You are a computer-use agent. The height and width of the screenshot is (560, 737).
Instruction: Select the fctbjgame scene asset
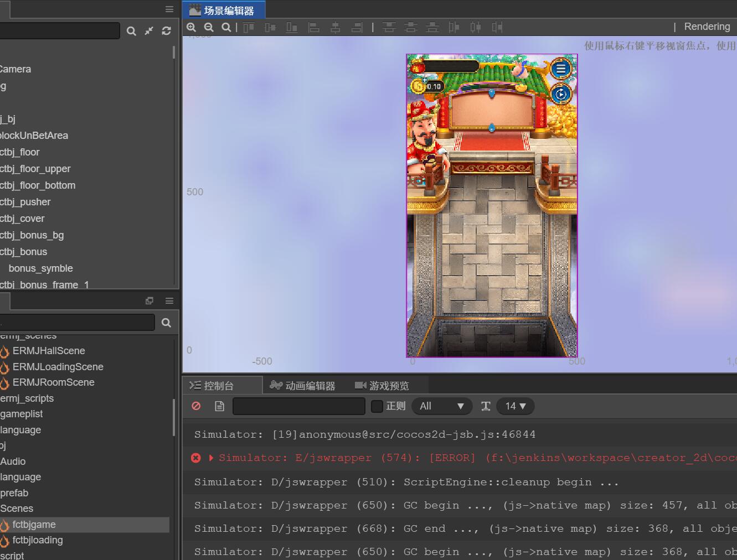pyautogui.click(x=34, y=525)
